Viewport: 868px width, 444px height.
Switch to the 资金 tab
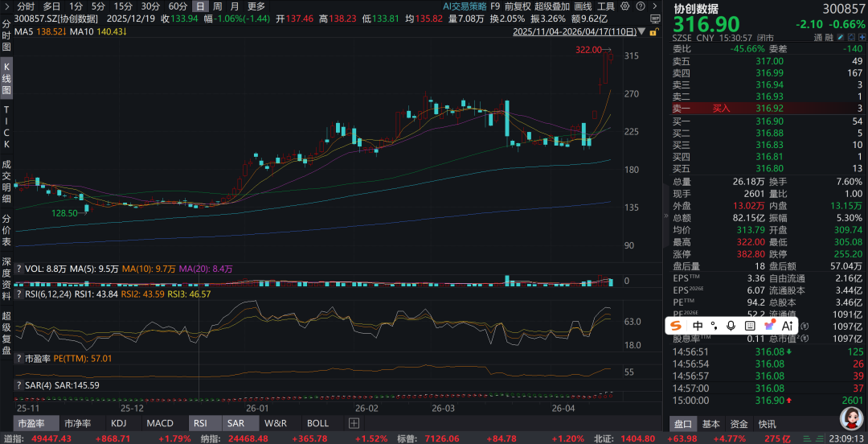pyautogui.click(x=739, y=424)
